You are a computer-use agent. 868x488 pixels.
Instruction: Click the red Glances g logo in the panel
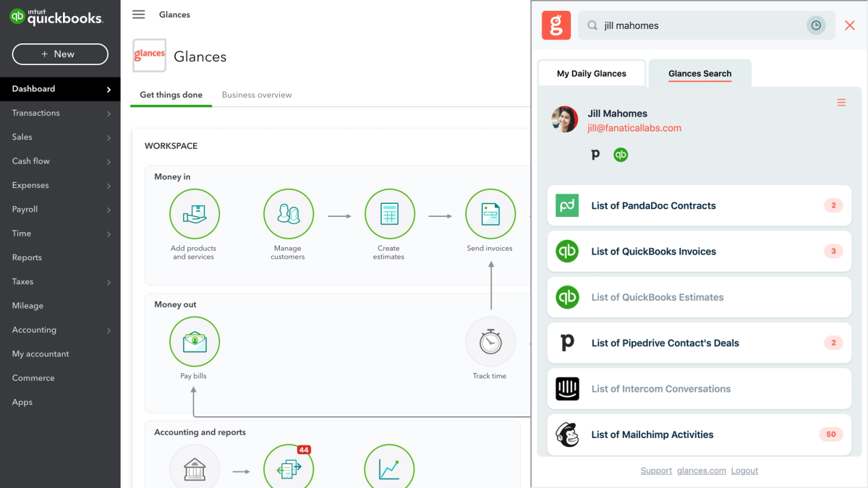click(x=556, y=25)
